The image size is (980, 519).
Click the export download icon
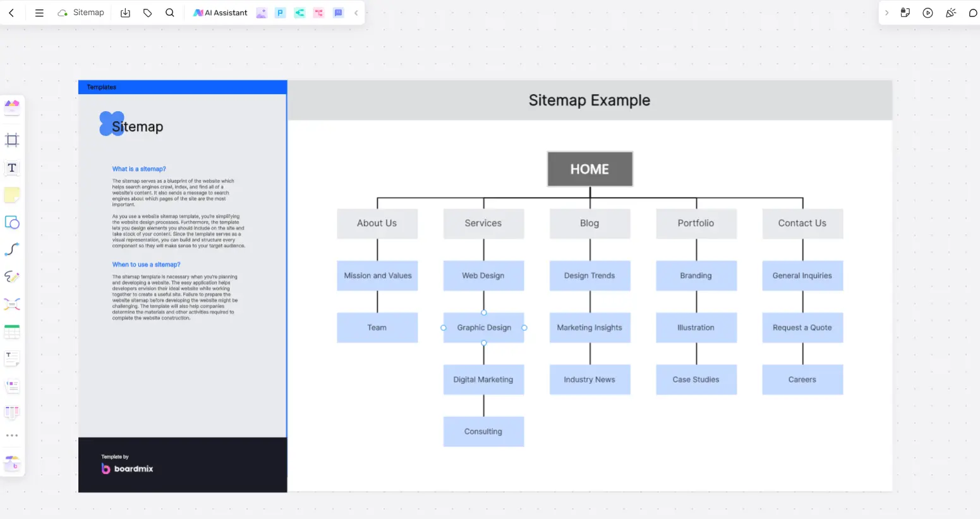[125, 13]
